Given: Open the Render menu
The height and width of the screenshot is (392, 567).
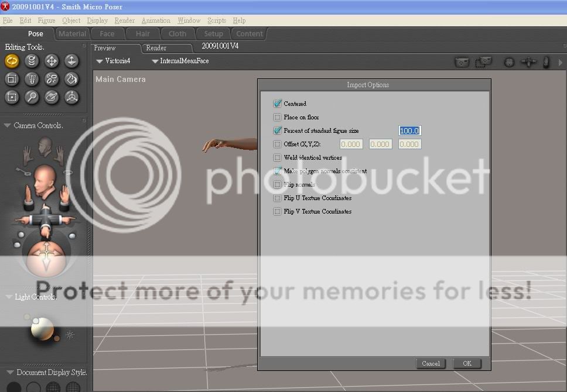Looking at the screenshot, I should (x=124, y=20).
